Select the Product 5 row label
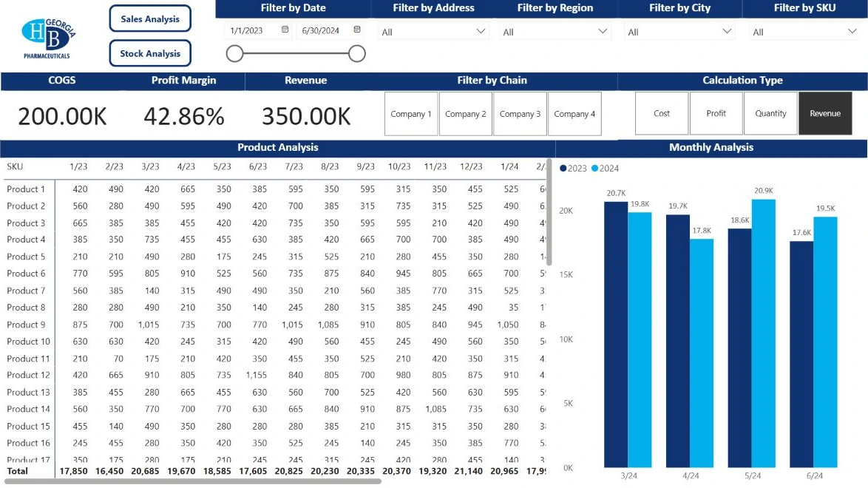The image size is (868, 488). 25,257
